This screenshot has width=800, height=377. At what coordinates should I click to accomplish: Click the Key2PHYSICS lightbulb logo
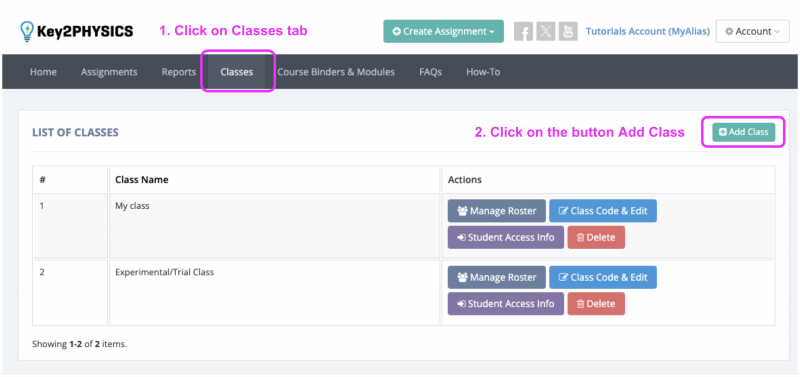pyautogui.click(x=27, y=31)
